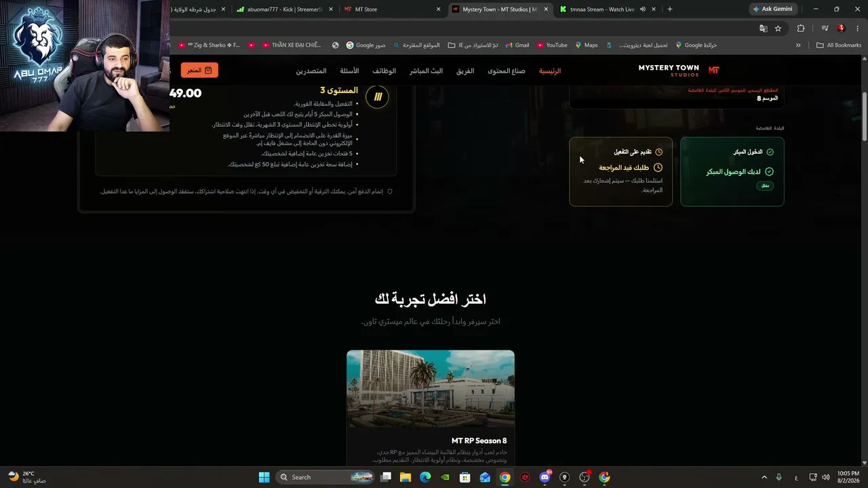Open البث المباشر navigation item
The width and height of the screenshot is (868, 488).
(426, 71)
